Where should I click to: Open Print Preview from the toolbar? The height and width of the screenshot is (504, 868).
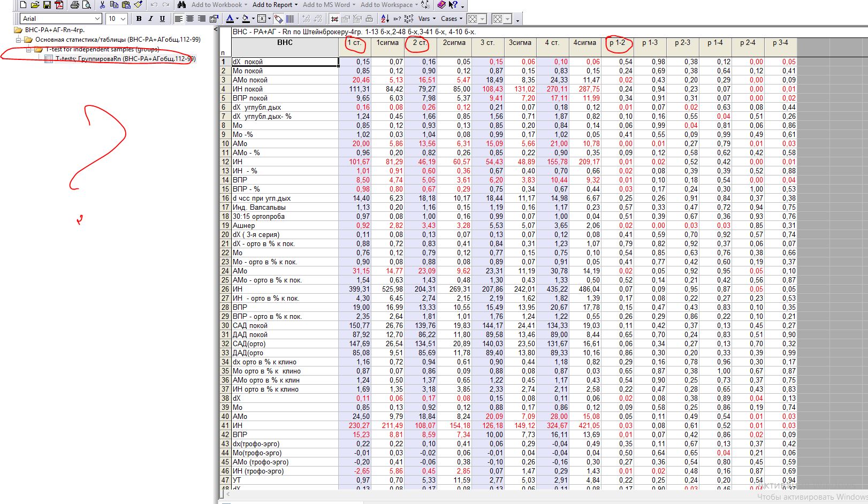[x=86, y=5]
